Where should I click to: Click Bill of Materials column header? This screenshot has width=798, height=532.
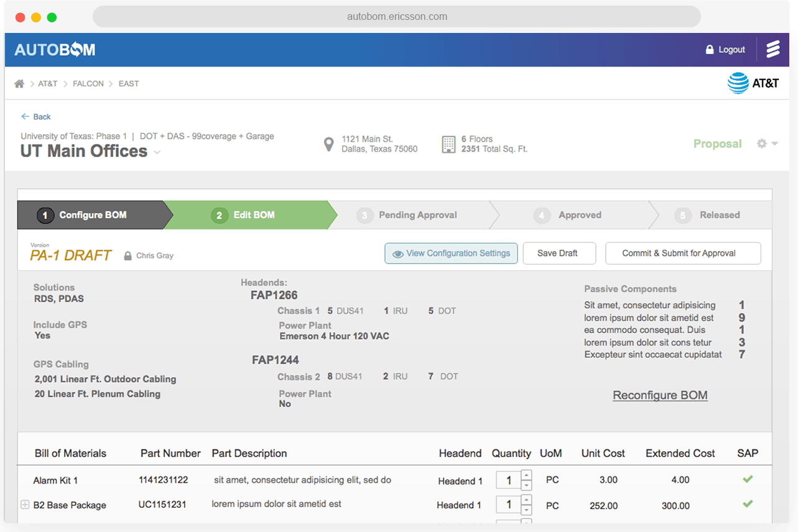coord(70,453)
